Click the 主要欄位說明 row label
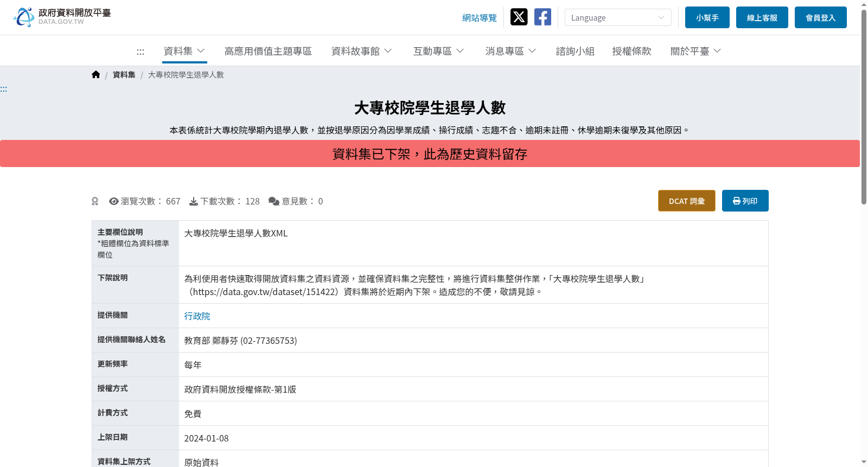 click(x=120, y=232)
